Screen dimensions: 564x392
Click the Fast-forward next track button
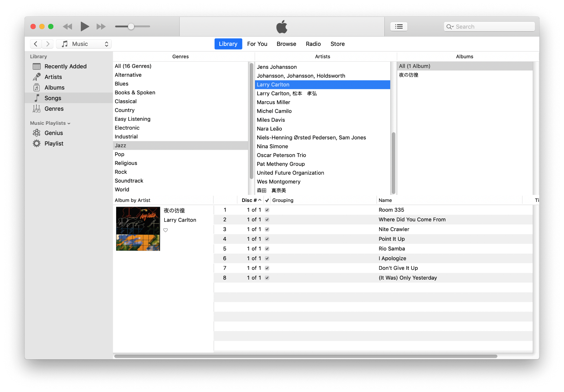point(101,26)
